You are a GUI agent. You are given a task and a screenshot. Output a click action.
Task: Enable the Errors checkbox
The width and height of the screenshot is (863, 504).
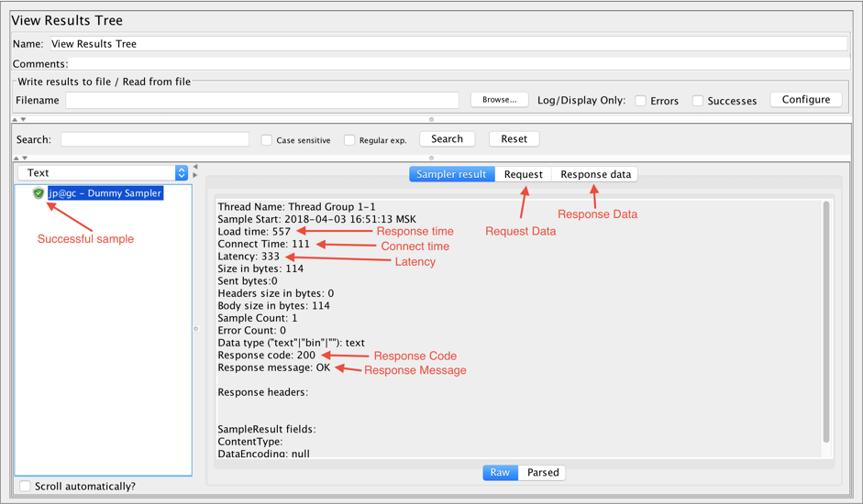640,101
